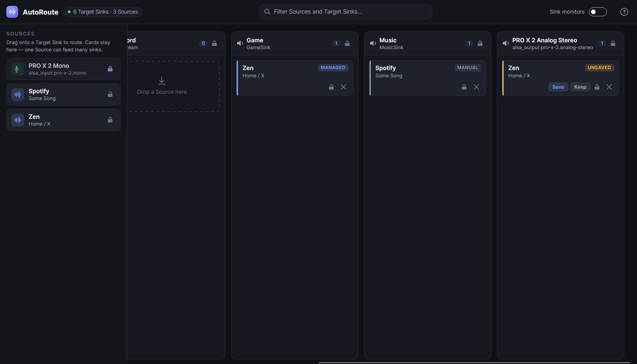
Task: Save the Zen route in Analog Stereo
Action: pyautogui.click(x=558, y=87)
